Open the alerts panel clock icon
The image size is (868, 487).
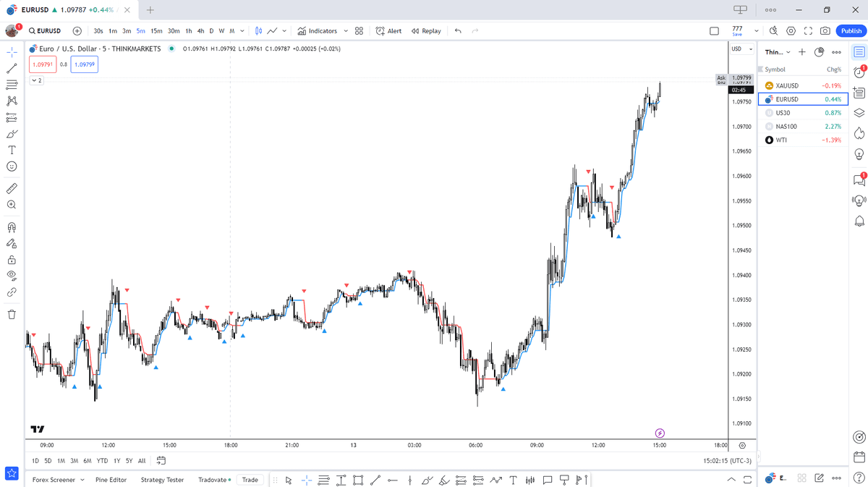click(859, 72)
